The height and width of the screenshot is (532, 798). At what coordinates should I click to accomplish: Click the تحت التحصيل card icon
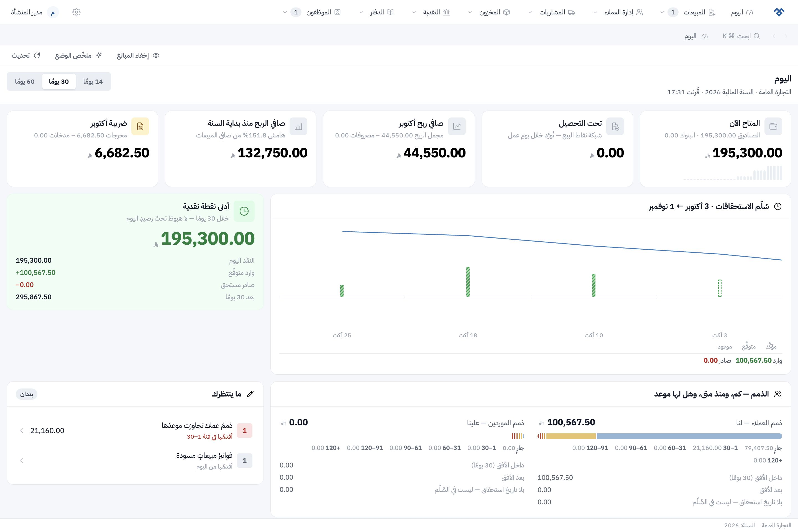615,127
